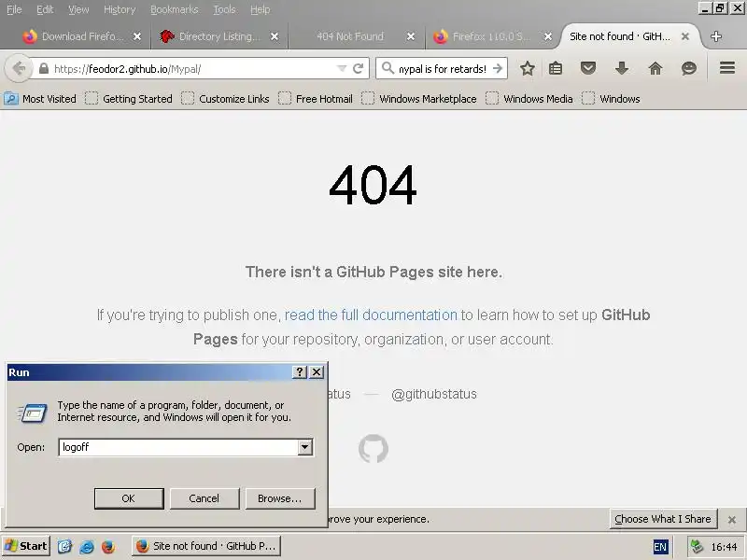The width and height of the screenshot is (747, 560).
Task: Click the Choose What I Share button
Action: pyautogui.click(x=663, y=519)
